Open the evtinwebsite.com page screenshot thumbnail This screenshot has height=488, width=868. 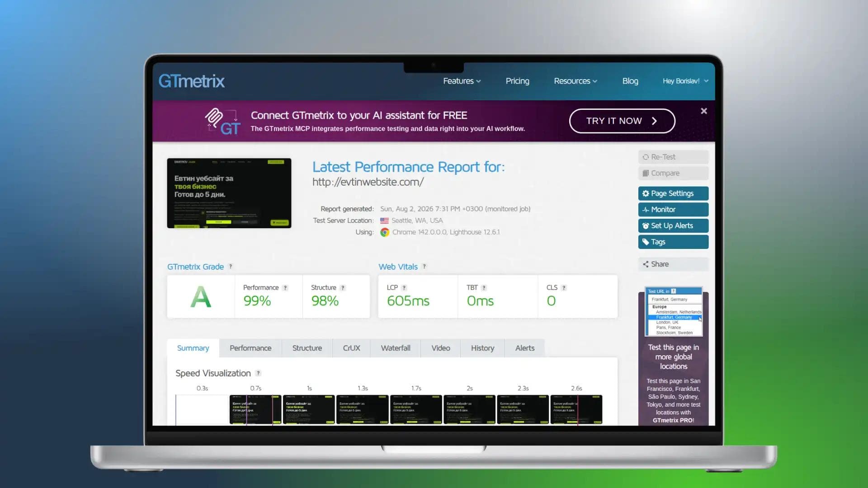[229, 193]
